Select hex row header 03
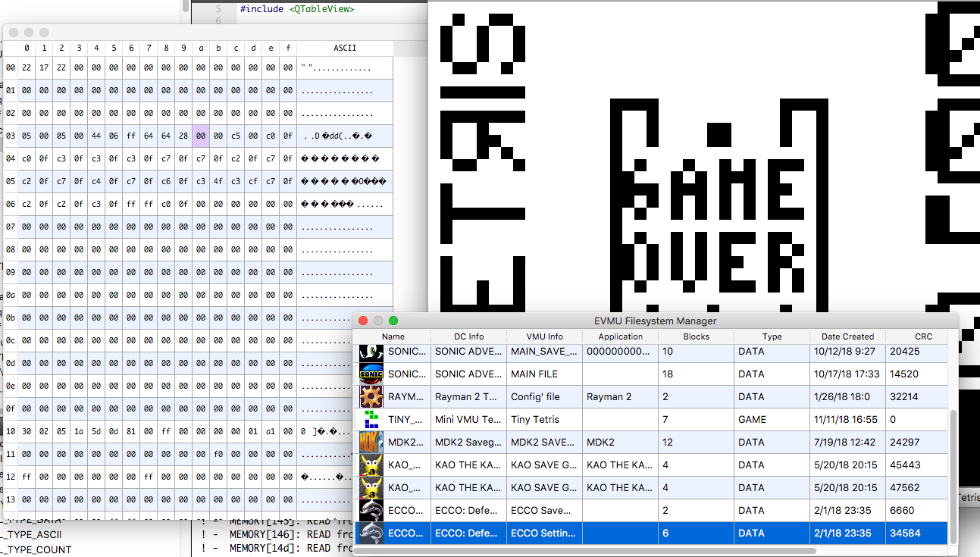Image resolution: width=980 pixels, height=557 pixels. pos(11,136)
